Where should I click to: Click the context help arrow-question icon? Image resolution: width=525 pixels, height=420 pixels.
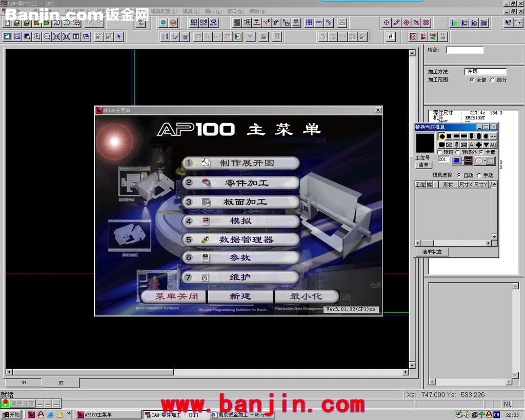pyautogui.click(x=508, y=23)
